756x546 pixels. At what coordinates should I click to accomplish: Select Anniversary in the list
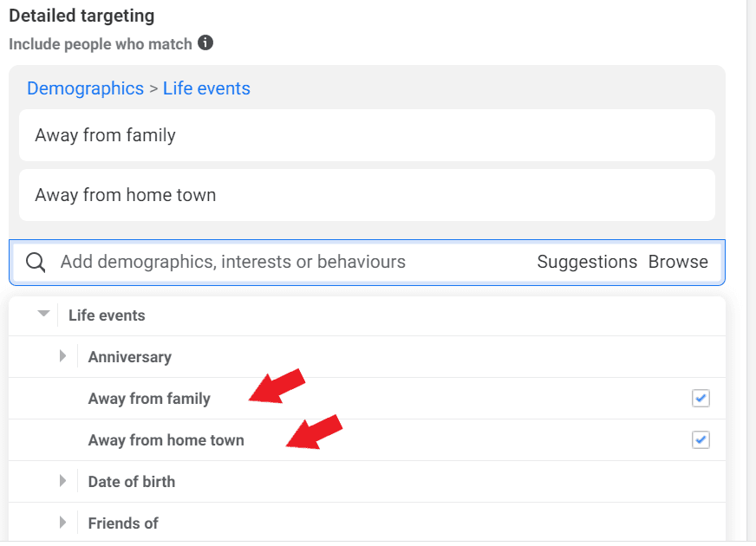[x=129, y=356]
